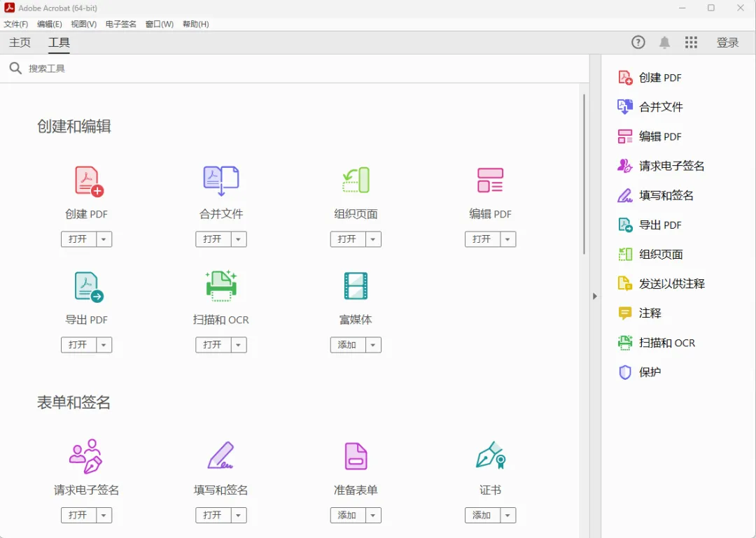Focus the 搜索工具 search field

click(294, 69)
